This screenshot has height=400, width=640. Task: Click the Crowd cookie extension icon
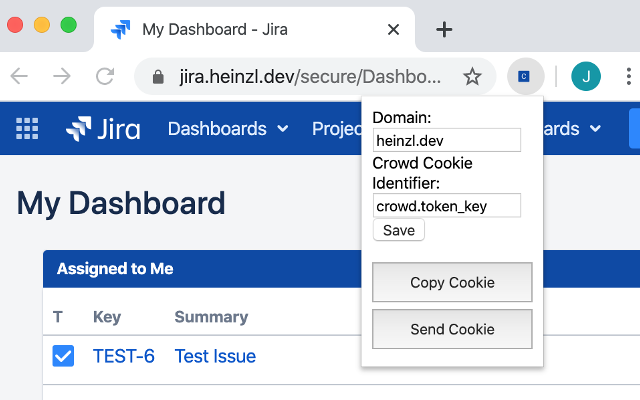point(525,76)
